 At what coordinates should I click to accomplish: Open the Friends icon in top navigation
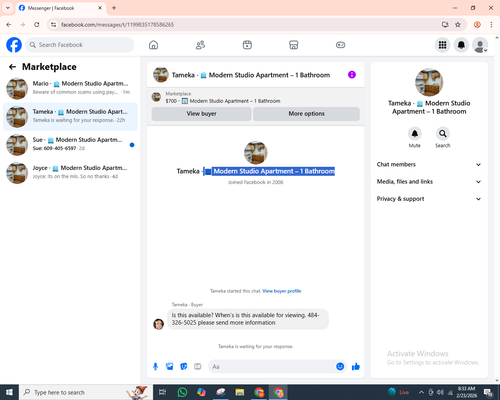click(200, 45)
